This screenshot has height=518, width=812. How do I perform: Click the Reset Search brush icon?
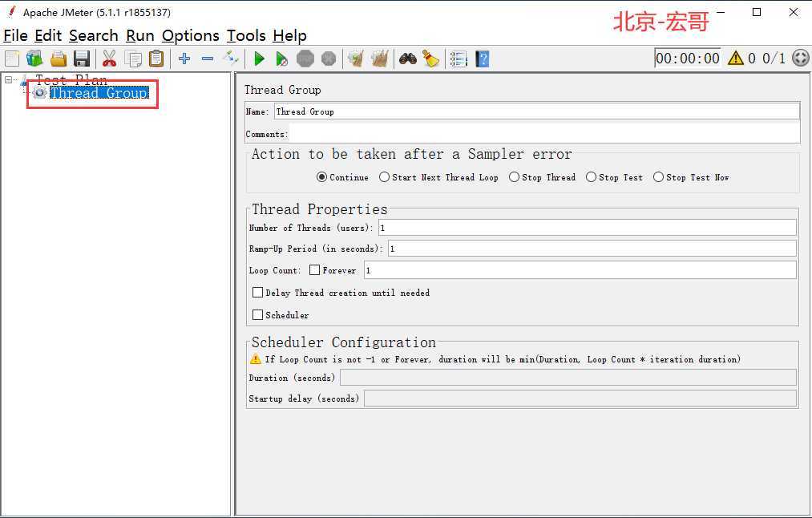click(431, 59)
